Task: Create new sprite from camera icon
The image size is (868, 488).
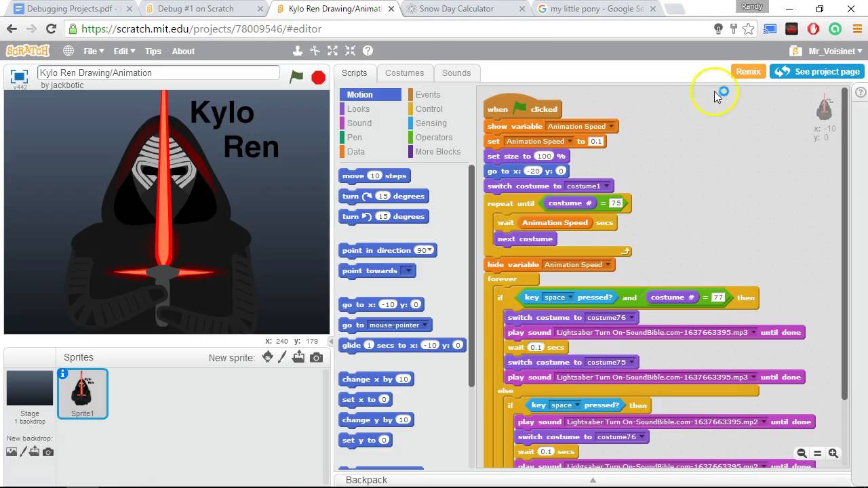Action: pos(316,357)
